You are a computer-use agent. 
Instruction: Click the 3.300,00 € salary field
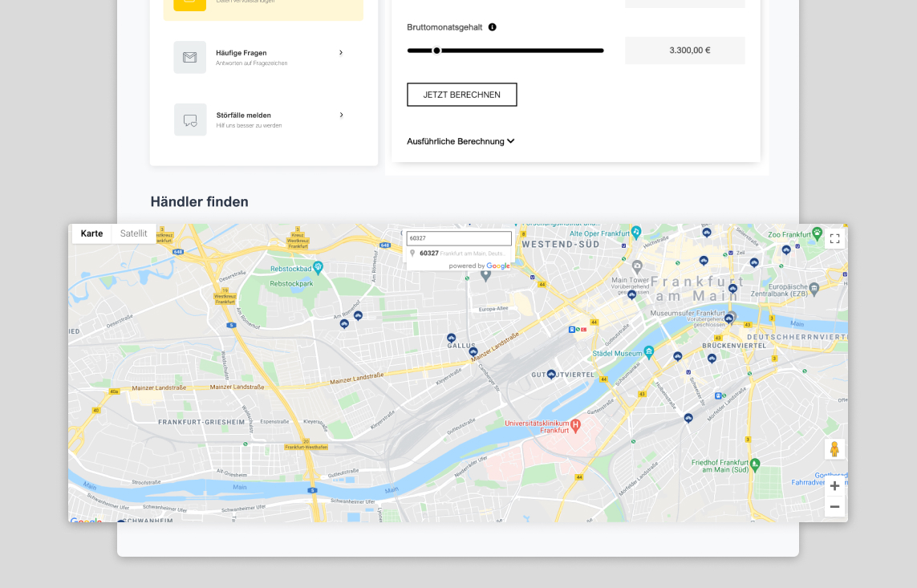pos(685,51)
